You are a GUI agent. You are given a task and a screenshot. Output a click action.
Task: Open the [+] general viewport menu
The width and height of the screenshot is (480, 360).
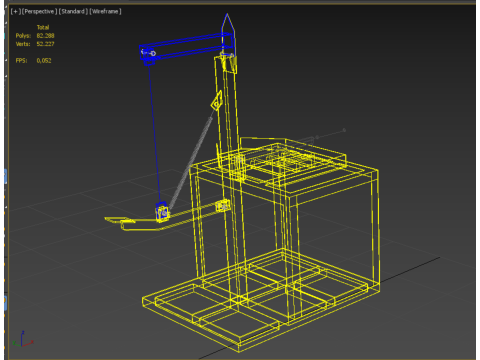(16, 11)
